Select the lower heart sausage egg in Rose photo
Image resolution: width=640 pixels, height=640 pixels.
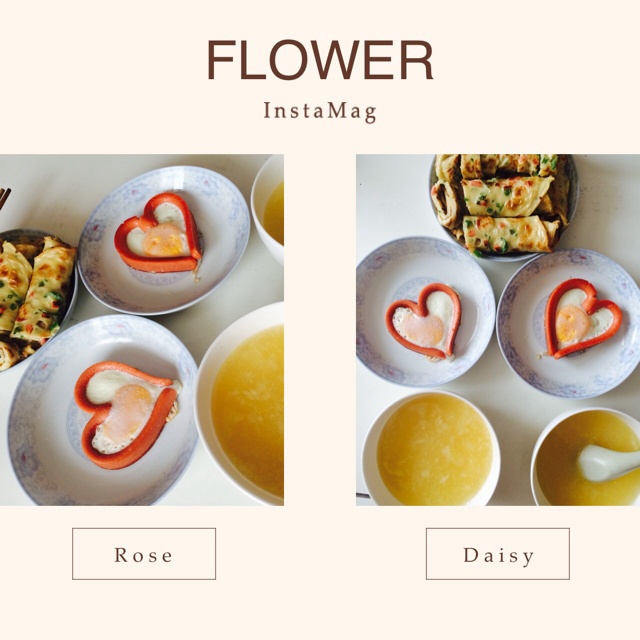127,414
